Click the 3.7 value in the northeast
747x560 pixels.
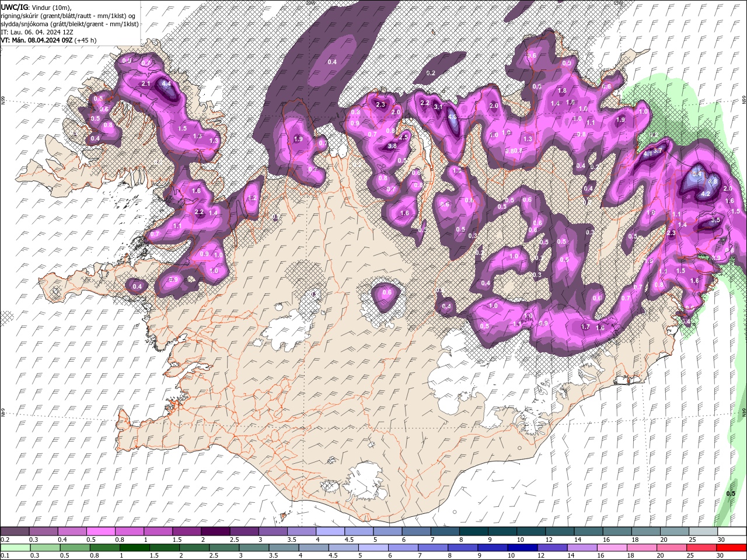658,151
